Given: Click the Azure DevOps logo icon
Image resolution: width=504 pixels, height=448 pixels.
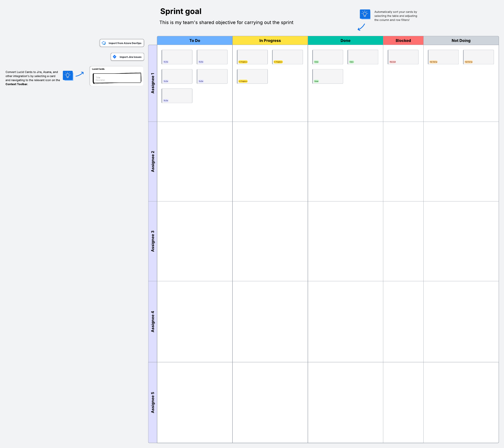Looking at the screenshot, I should click(104, 43).
